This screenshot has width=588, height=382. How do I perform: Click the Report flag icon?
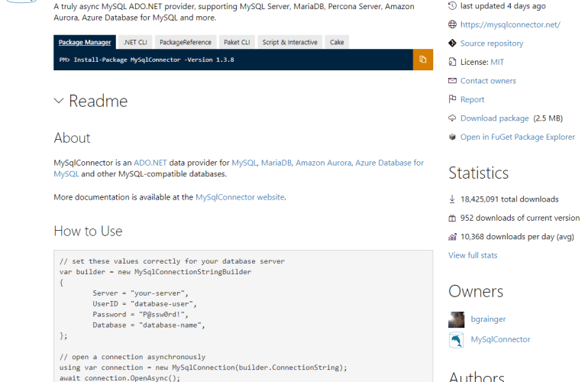tap(453, 99)
